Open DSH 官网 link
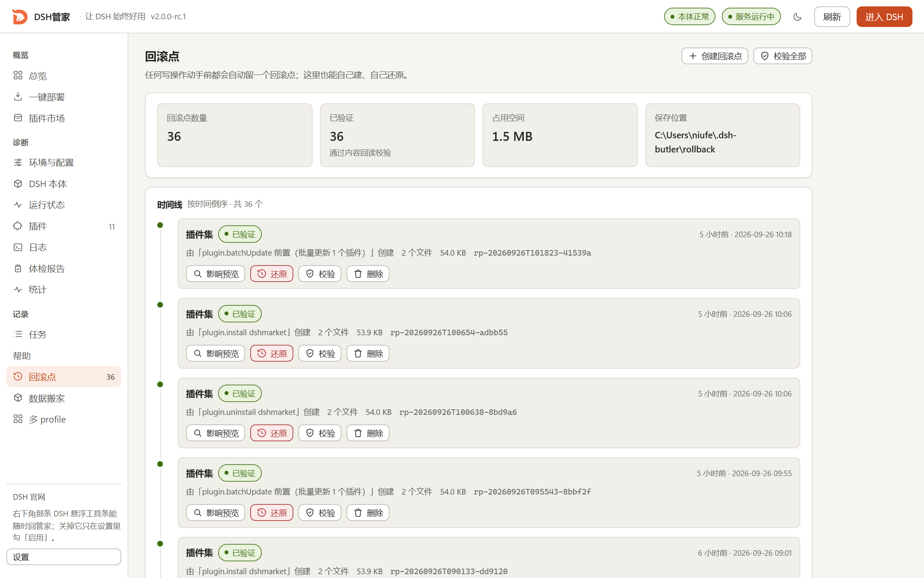The width and height of the screenshot is (924, 578). point(29,497)
